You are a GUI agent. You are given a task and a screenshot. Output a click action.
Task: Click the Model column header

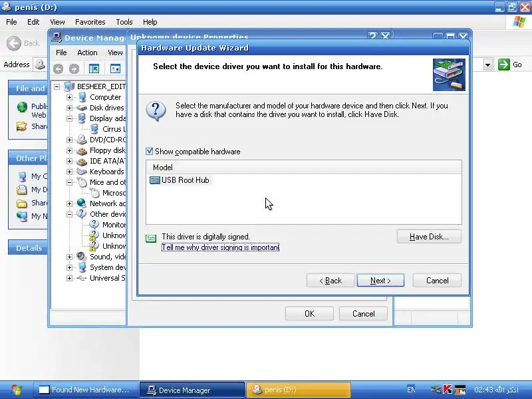coord(304,168)
